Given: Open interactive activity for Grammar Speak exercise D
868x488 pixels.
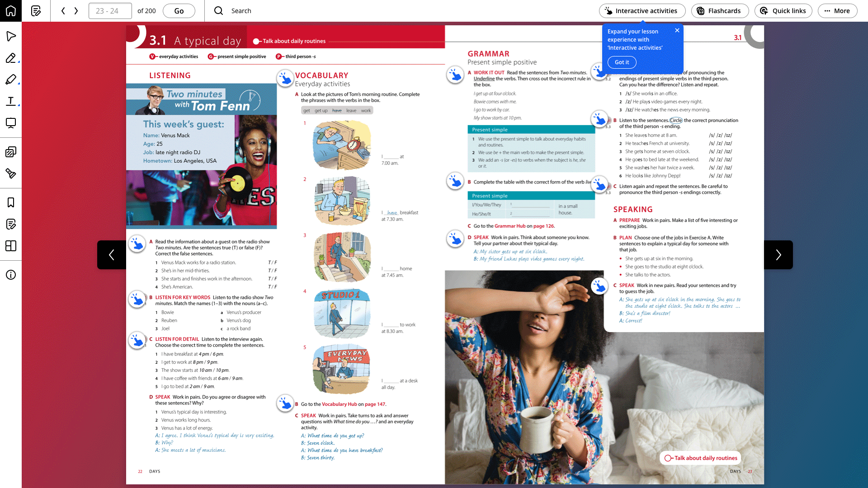Looking at the screenshot, I should tap(455, 239).
